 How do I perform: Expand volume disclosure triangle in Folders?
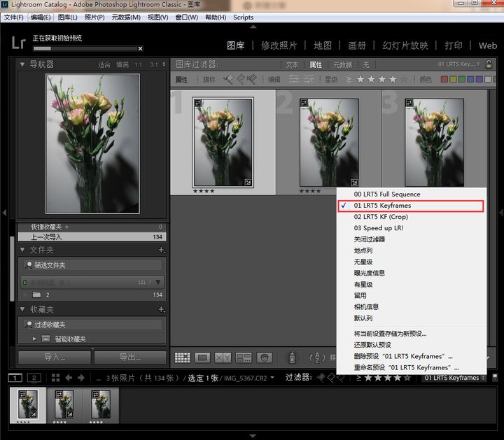tap(157, 282)
